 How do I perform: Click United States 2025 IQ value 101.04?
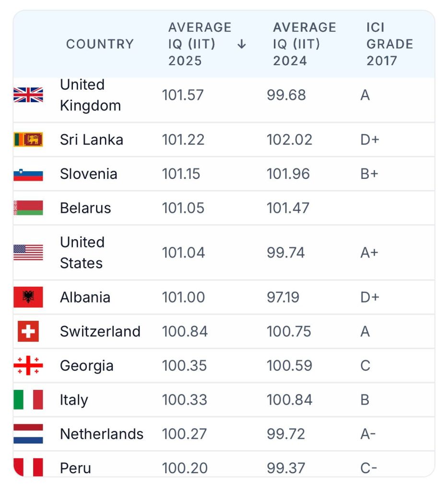(x=183, y=252)
